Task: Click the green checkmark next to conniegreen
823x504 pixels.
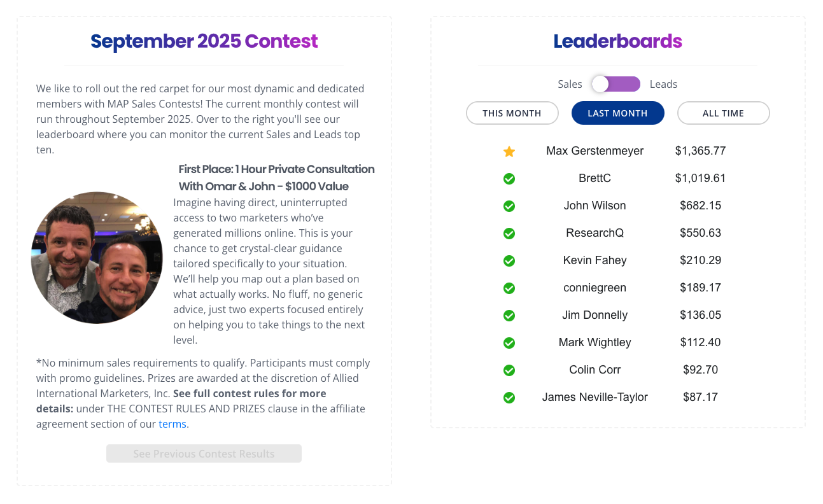Action: click(509, 288)
